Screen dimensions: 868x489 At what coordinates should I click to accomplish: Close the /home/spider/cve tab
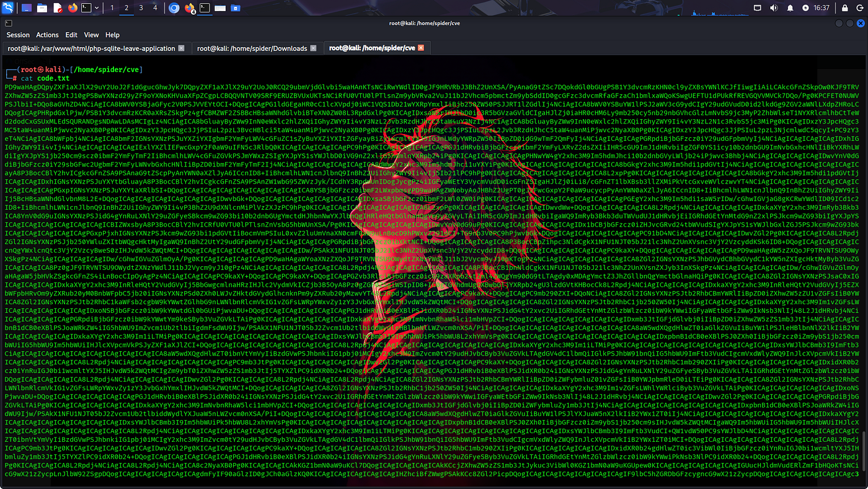tap(421, 48)
